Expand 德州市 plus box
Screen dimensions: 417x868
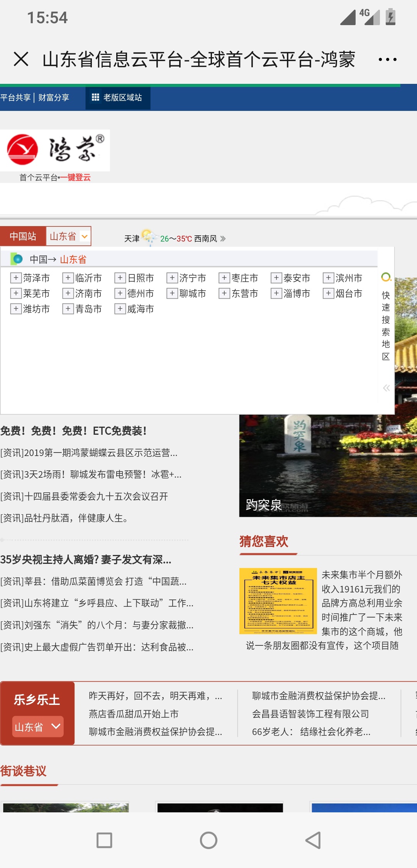point(120,293)
